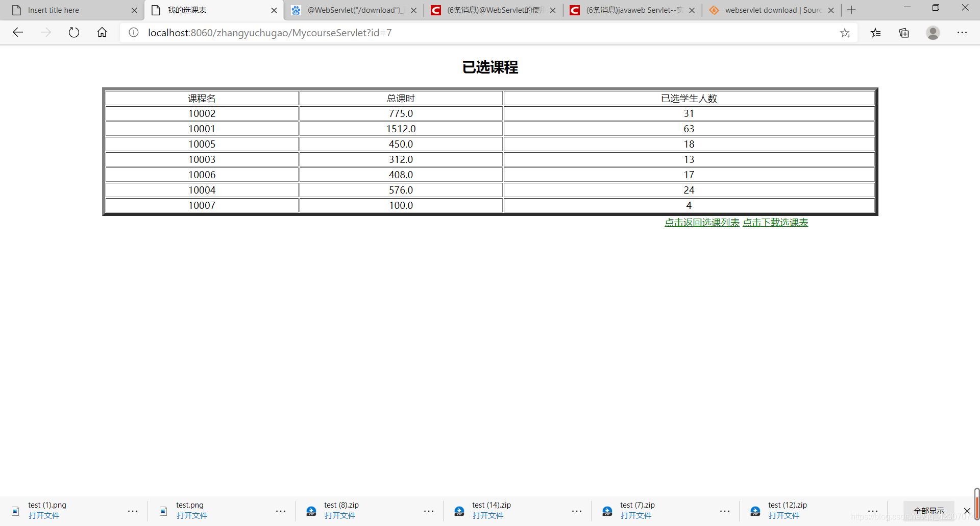The height and width of the screenshot is (526, 980).
Task: Click student count cell 63
Action: click(x=689, y=129)
